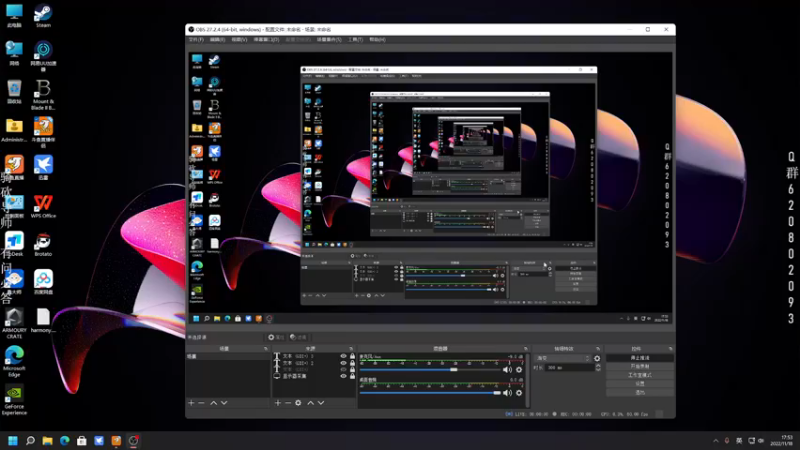The width and height of the screenshot is (800, 450).
Task: Open File Explorer from taskbar
Action: [x=47, y=440]
